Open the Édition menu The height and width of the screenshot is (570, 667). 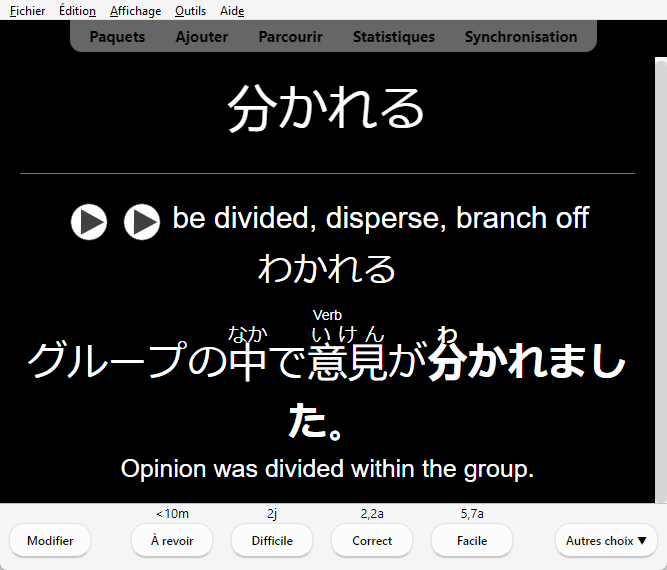(x=77, y=11)
